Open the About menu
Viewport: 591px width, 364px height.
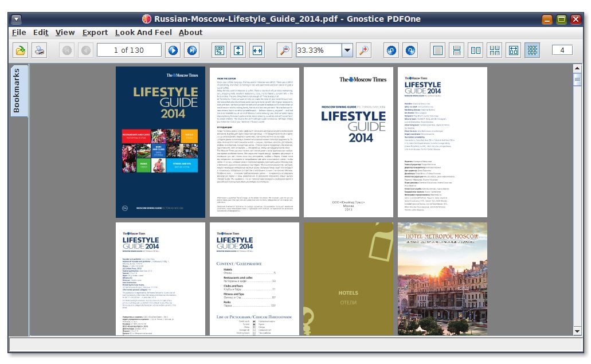[x=190, y=33]
